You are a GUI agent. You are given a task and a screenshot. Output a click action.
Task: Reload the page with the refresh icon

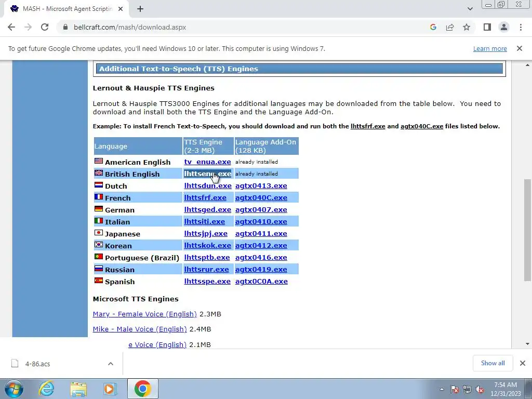pyautogui.click(x=45, y=27)
